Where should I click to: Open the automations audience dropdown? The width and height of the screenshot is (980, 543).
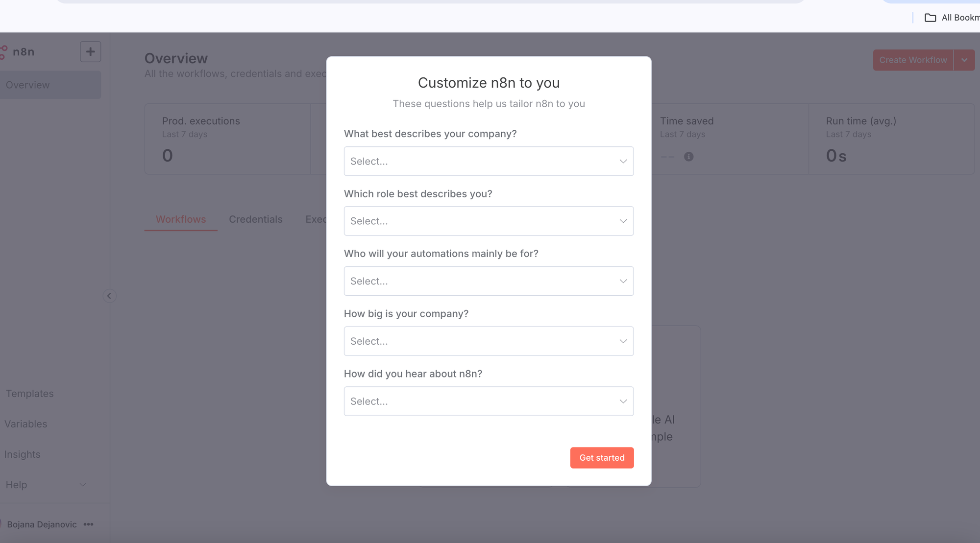(489, 281)
